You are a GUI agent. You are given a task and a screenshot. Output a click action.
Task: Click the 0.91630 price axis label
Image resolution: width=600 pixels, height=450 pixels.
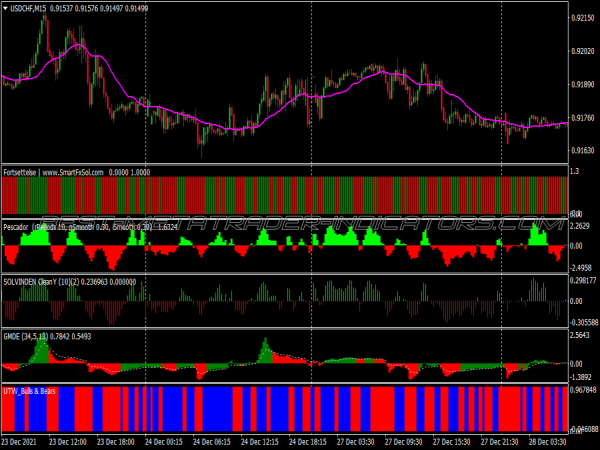point(583,150)
